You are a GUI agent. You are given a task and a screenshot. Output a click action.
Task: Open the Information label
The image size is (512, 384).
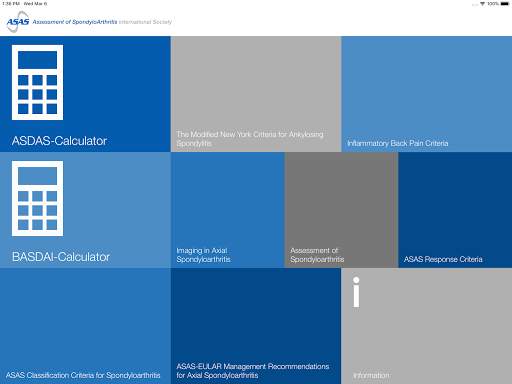point(371,375)
